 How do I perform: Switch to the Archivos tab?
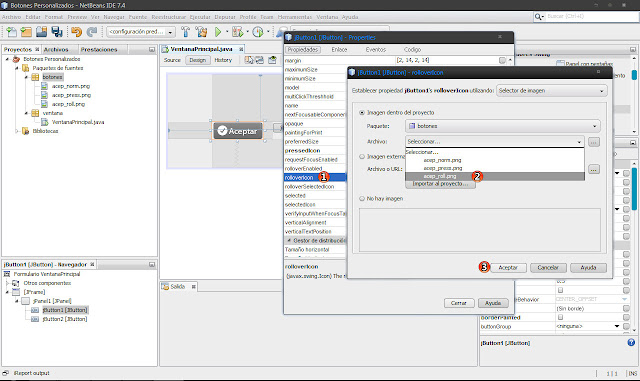coord(56,49)
